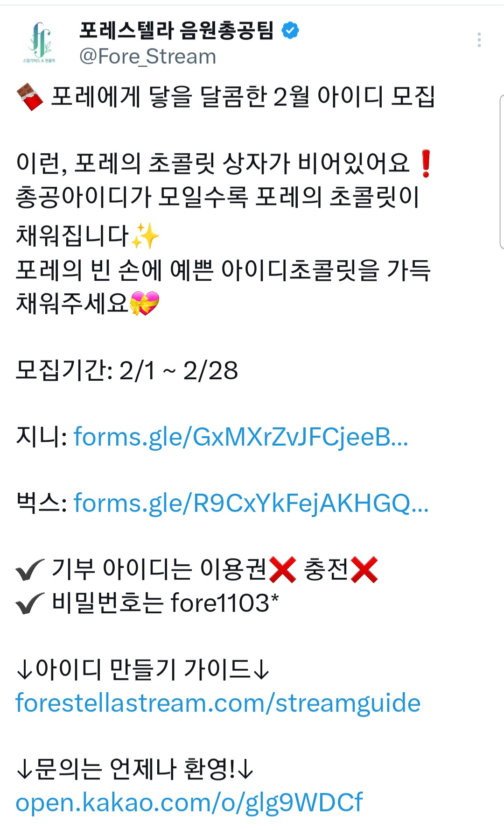This screenshot has width=504, height=830.
Task: Click the scrollbar handle on the right edge
Action: tap(502, 172)
